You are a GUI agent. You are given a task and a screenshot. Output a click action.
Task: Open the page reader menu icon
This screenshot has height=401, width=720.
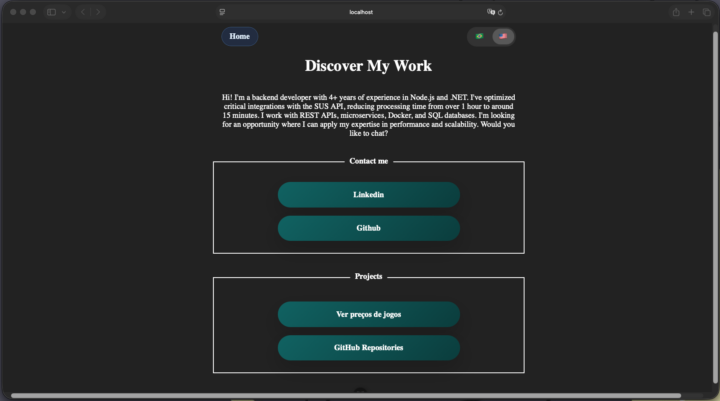pyautogui.click(x=222, y=12)
